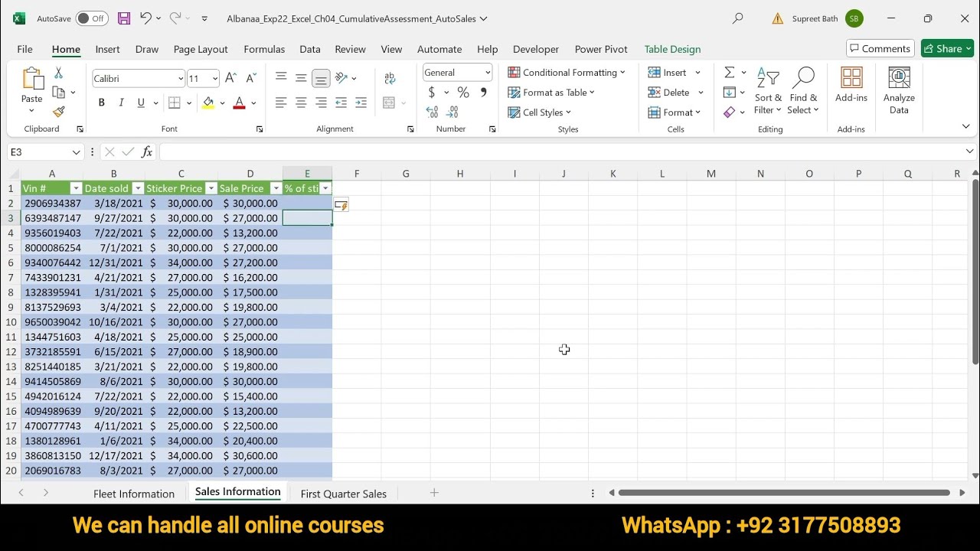
Task: Click the Orientation angle text icon
Action: (x=341, y=78)
